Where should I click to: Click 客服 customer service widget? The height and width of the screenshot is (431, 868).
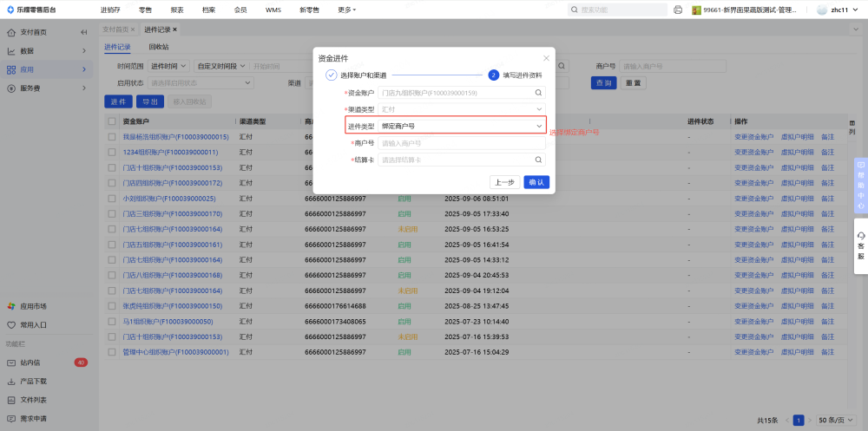pos(860,246)
